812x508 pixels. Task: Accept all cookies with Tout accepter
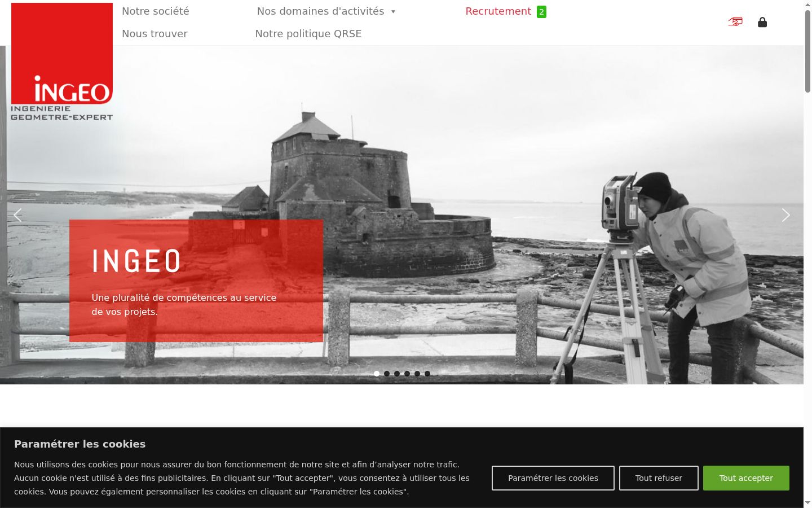746,478
